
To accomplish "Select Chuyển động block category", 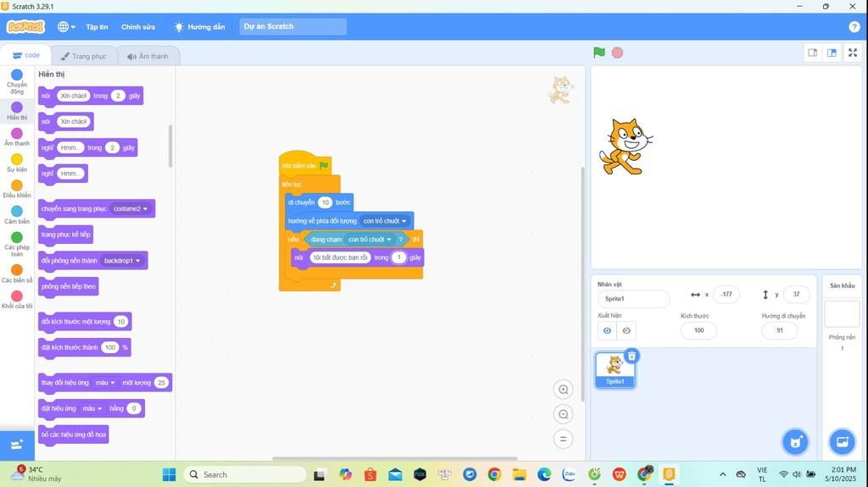I will 17,81.
